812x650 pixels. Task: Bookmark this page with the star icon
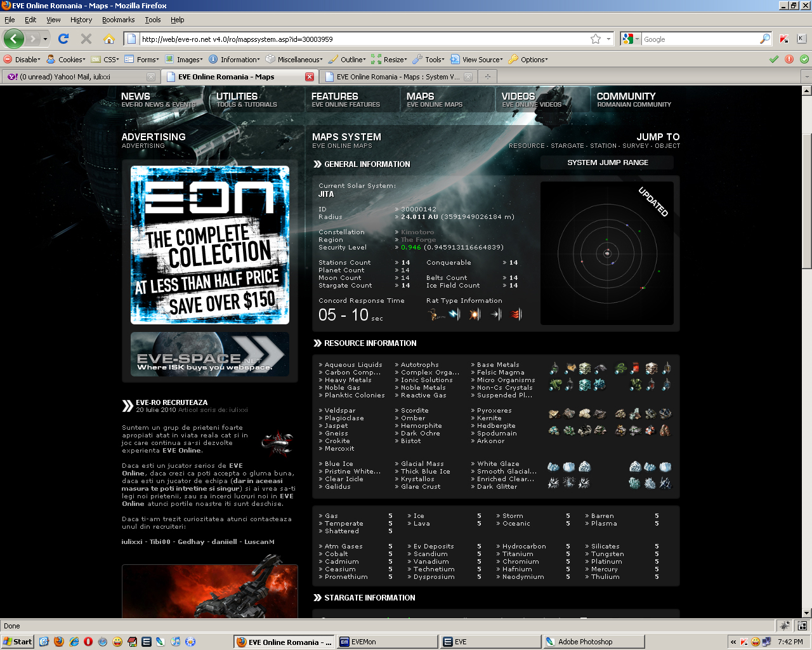596,39
